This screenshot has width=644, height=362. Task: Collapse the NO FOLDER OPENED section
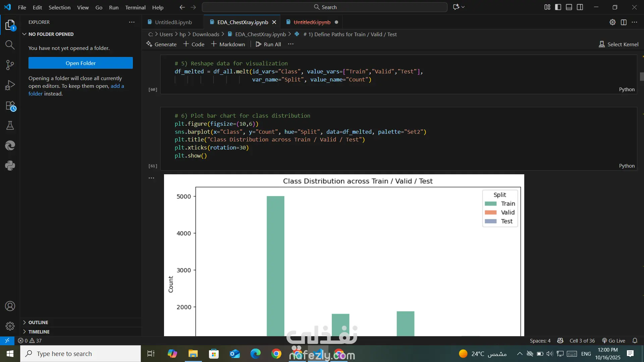tap(51, 34)
